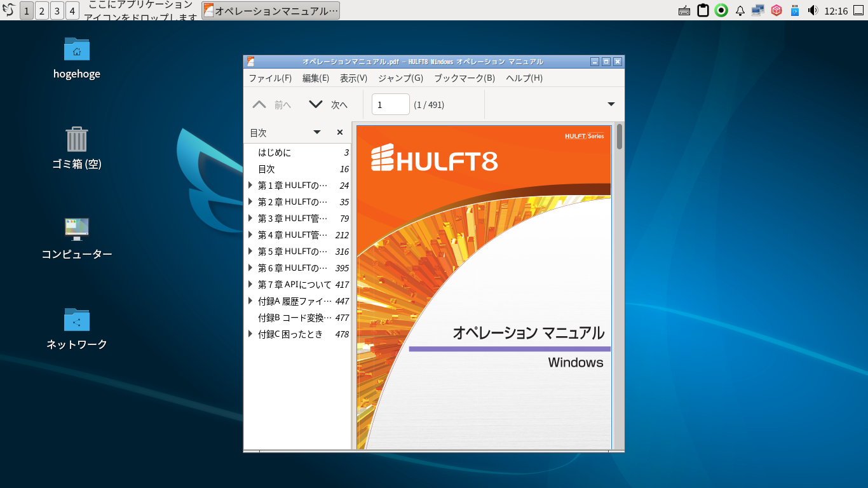Select the 付録A 履歴ファイ… outline row
This screenshot has height=488, width=868.
297,301
